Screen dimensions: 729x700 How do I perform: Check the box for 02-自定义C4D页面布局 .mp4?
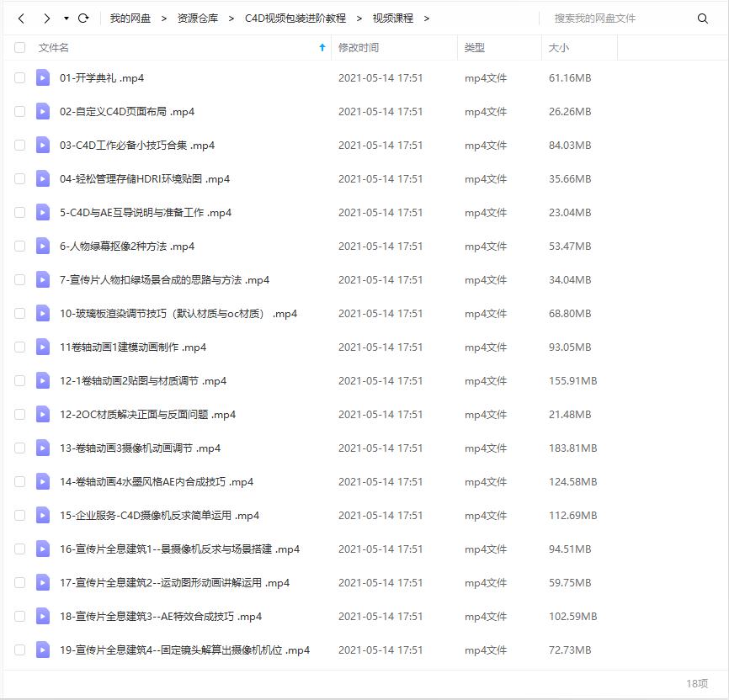point(19,112)
